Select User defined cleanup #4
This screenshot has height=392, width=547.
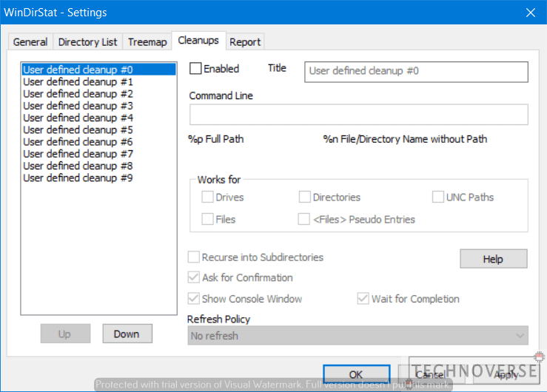(98, 118)
